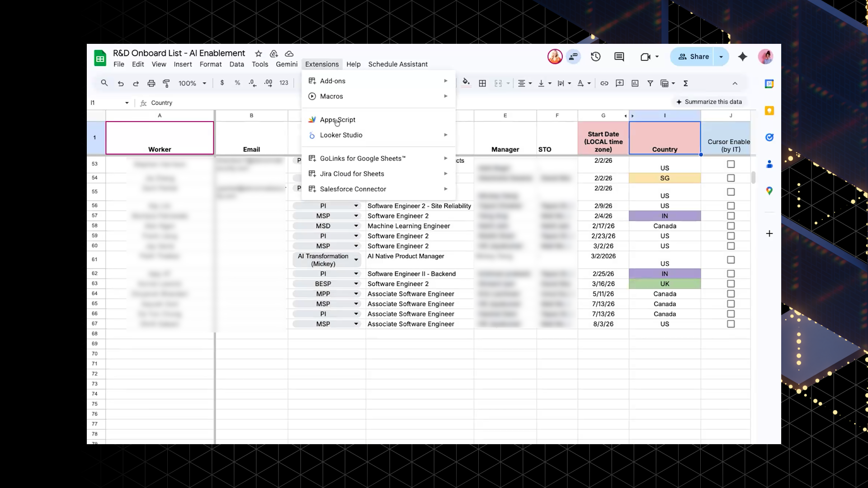This screenshot has height=488, width=868.
Task: Check the box in row 65
Action: coord(731,304)
